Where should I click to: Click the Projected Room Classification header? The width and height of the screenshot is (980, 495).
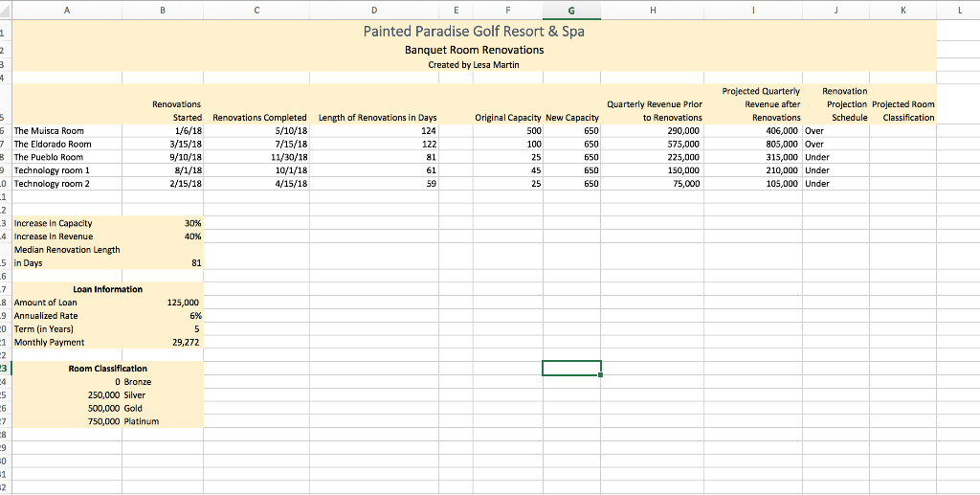pyautogui.click(x=903, y=104)
